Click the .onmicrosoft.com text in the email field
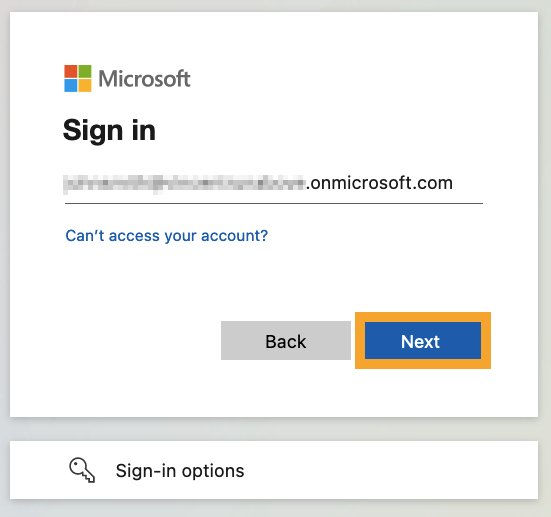Viewport: 551px width, 517px height. 379,183
